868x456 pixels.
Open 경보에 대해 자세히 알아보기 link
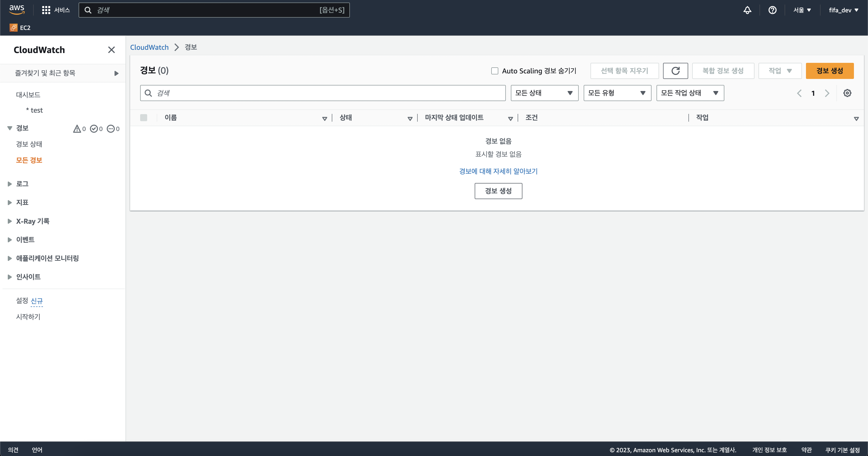[x=498, y=171]
